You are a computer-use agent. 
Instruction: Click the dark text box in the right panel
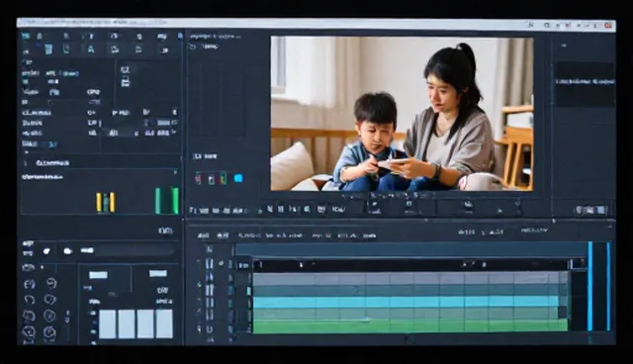[585, 84]
